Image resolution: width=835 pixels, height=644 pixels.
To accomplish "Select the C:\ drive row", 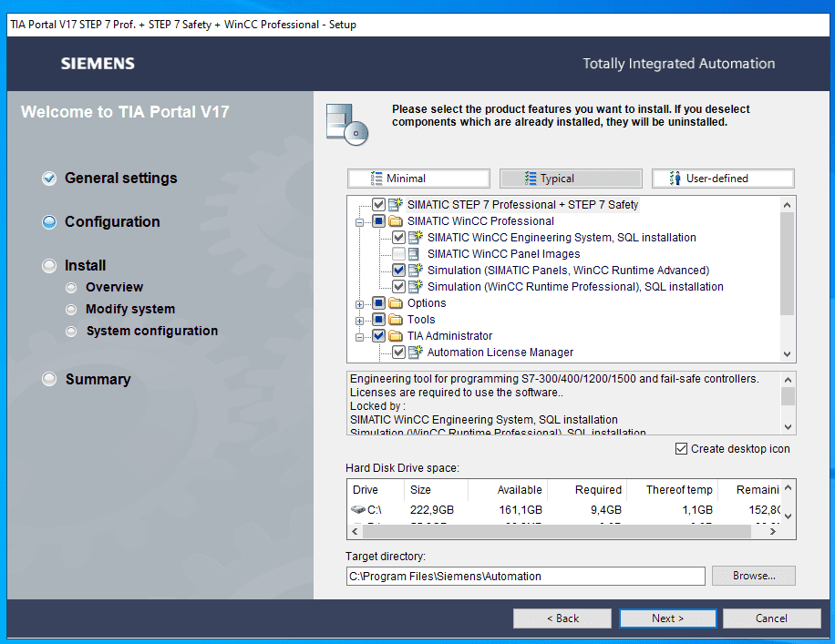I will pos(563,510).
